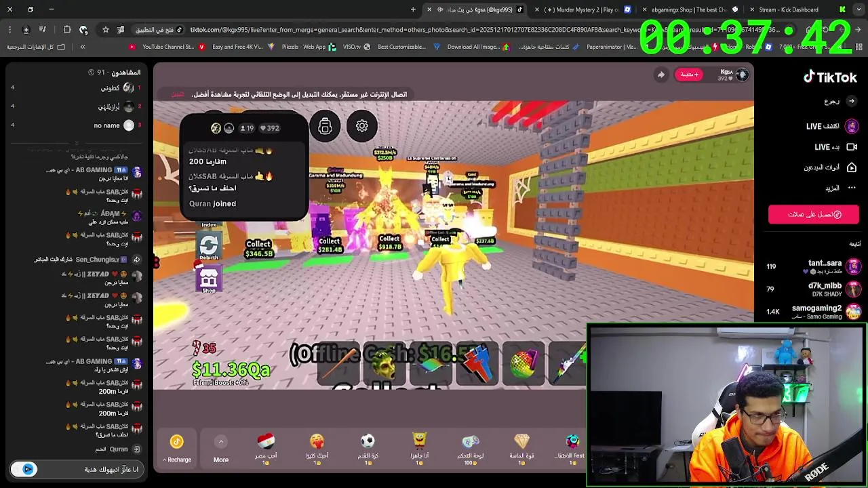This screenshot has height=488, width=868.
Task: Click the TikTok logo
Action: 830,77
